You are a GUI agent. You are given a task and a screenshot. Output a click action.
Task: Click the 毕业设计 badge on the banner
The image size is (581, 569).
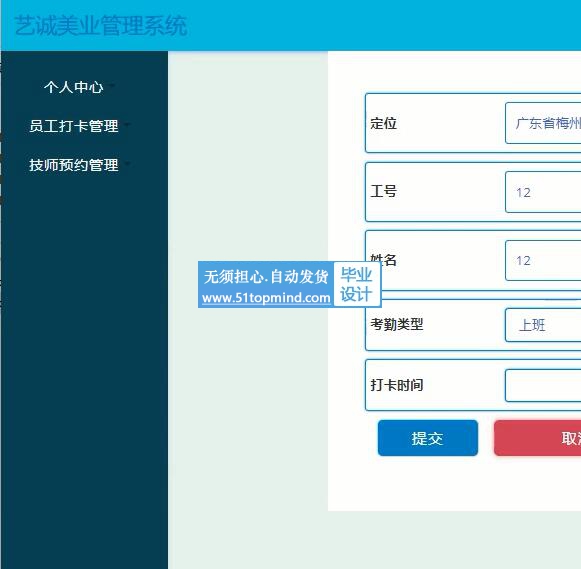coord(356,284)
